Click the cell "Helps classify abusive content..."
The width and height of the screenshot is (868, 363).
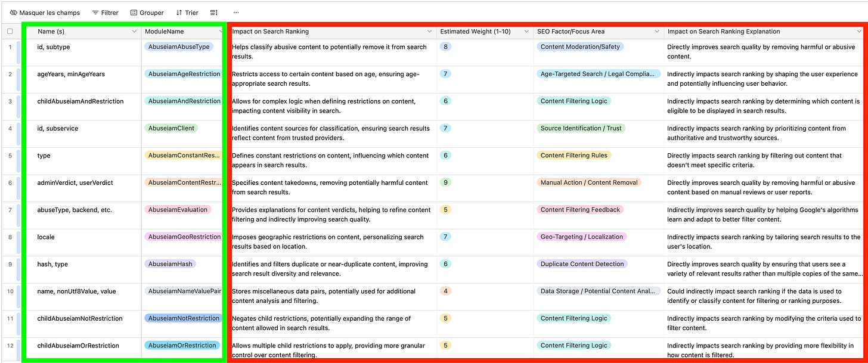[332, 52]
